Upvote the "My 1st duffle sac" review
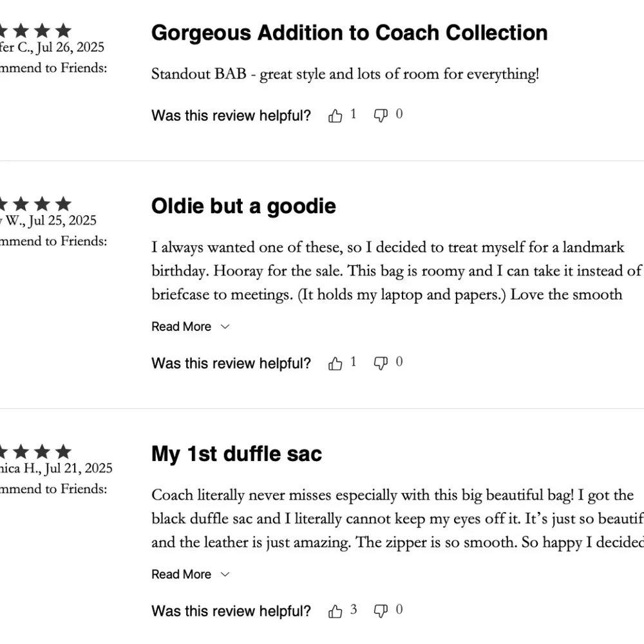This screenshot has height=644, width=644. [336, 611]
